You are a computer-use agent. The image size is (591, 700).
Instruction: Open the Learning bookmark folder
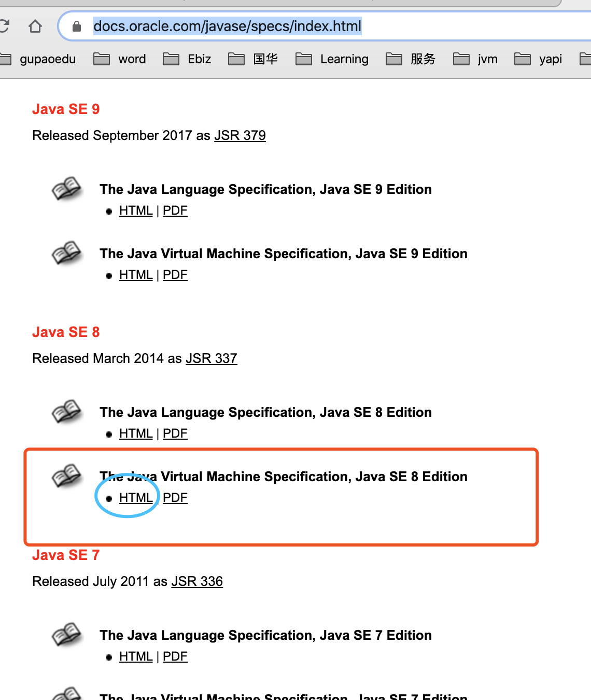pyautogui.click(x=332, y=59)
